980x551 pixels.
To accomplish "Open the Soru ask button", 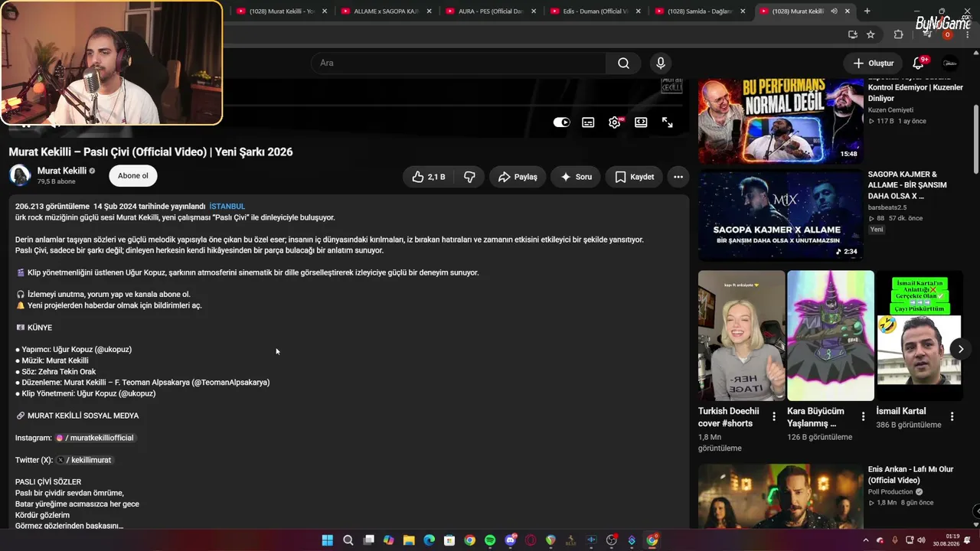I will 576,177.
